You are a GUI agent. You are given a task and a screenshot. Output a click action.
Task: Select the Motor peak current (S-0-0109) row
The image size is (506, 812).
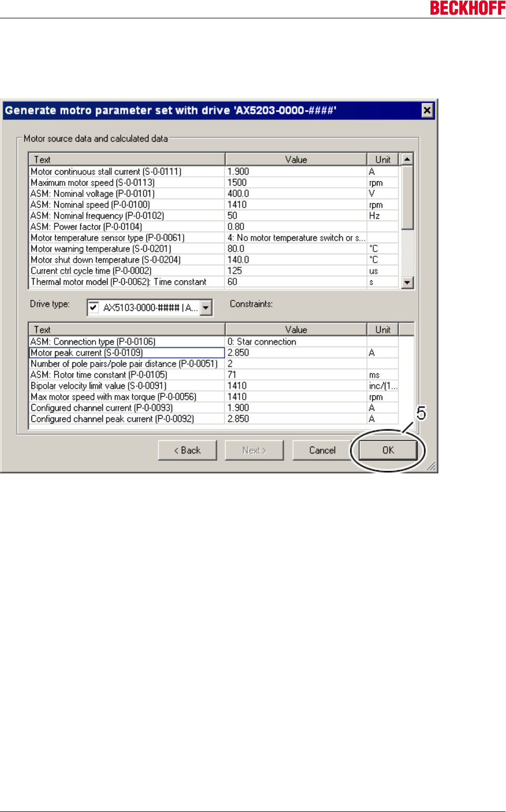point(214,352)
